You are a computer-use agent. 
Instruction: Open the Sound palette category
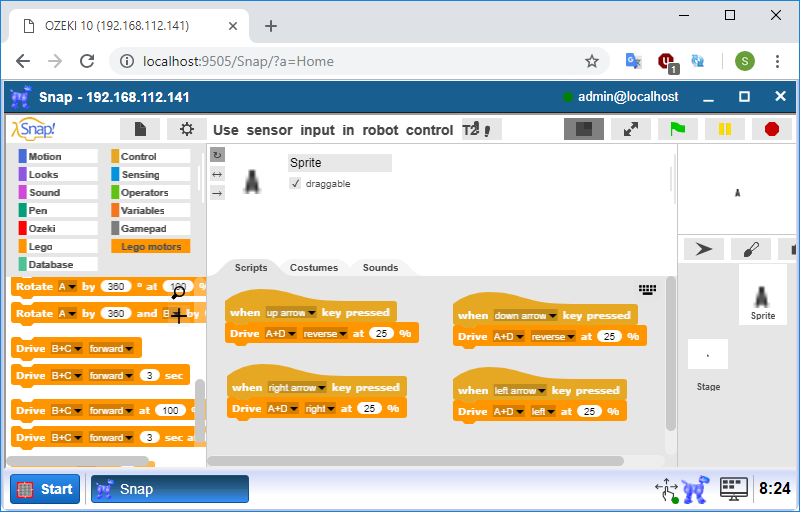point(58,192)
